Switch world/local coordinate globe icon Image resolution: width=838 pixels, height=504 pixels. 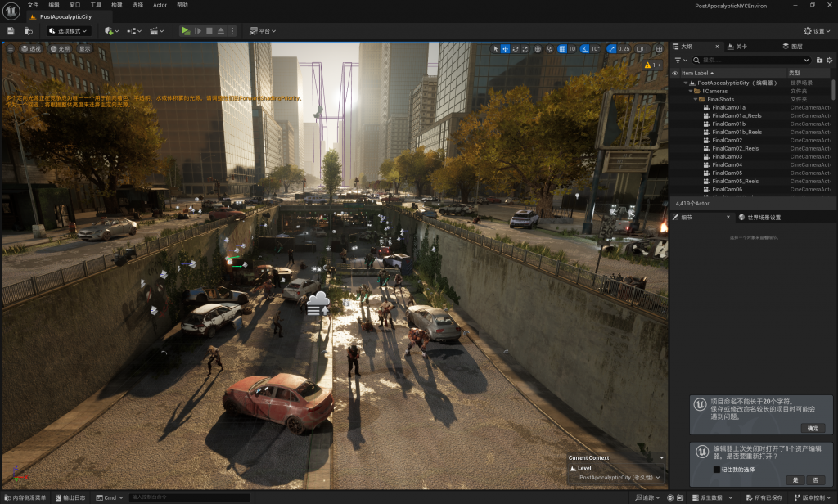click(x=538, y=48)
